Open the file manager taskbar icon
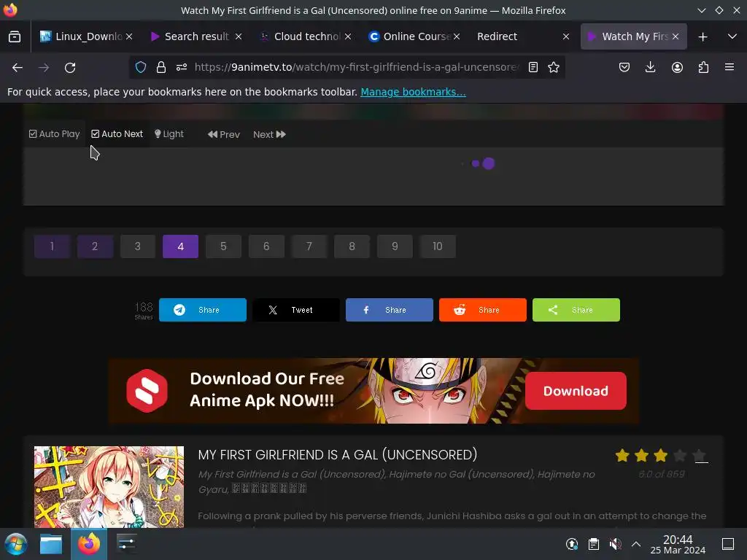The height and width of the screenshot is (560, 747). (x=51, y=544)
